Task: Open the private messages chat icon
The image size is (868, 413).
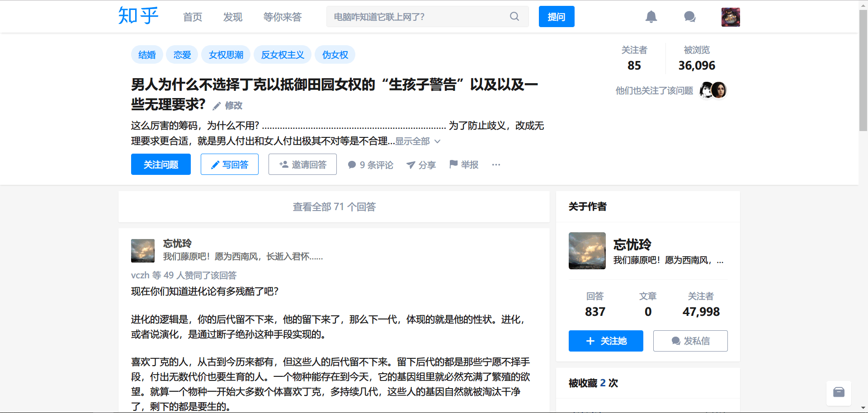Action: pyautogui.click(x=689, y=17)
